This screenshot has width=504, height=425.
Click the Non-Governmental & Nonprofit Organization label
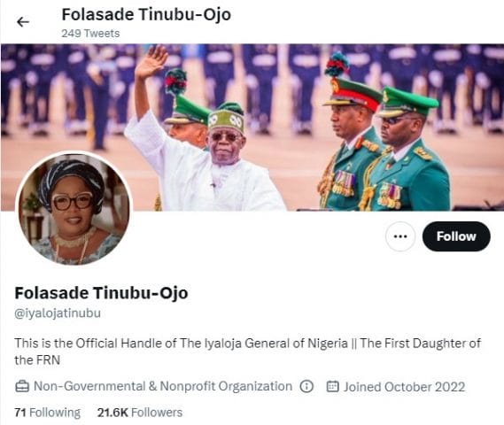[163, 386]
